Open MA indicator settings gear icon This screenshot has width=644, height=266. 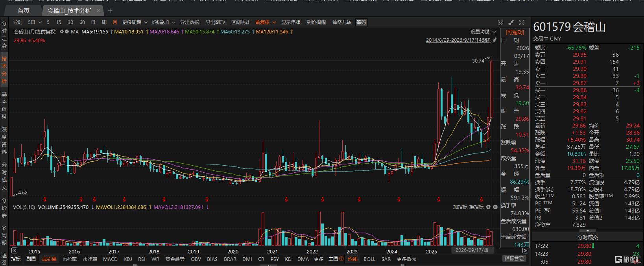[x=62, y=32]
